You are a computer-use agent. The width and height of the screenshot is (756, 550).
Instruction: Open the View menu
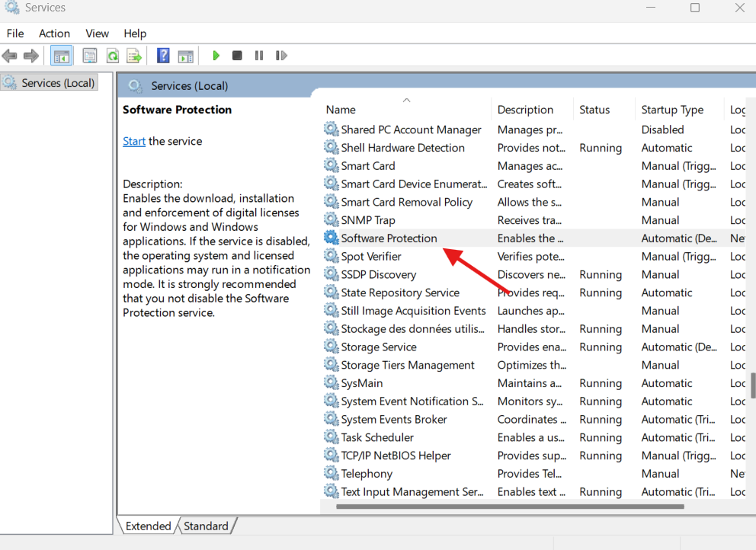97,34
